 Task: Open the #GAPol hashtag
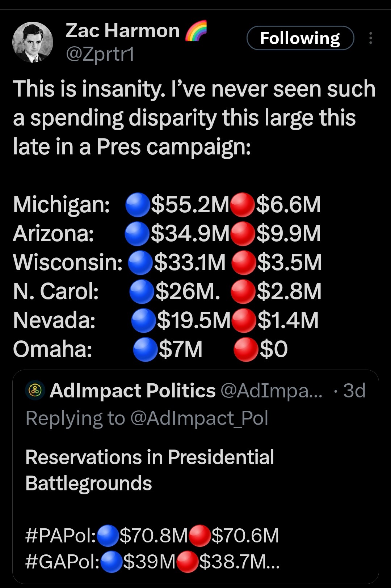click(62, 562)
